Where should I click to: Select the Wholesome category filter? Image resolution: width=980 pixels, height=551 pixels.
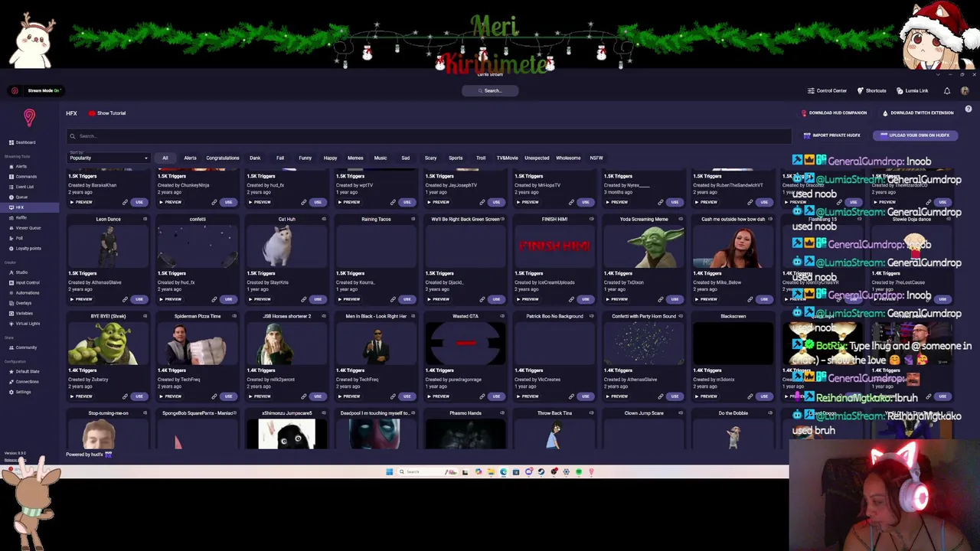[568, 158]
